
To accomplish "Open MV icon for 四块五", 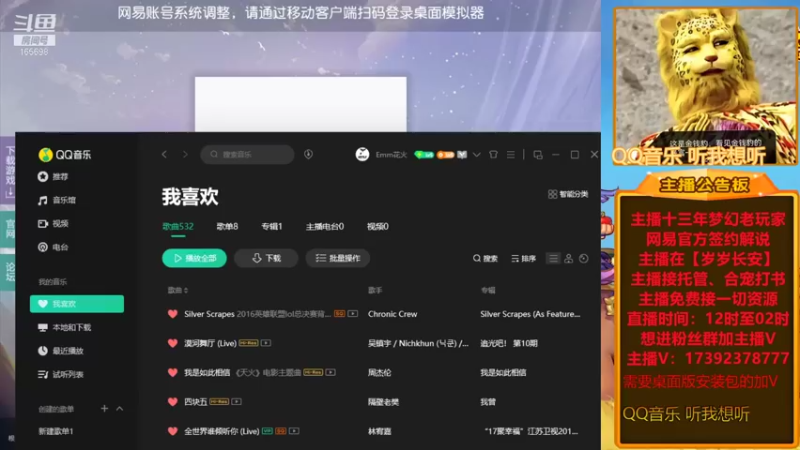I will click(x=236, y=402).
